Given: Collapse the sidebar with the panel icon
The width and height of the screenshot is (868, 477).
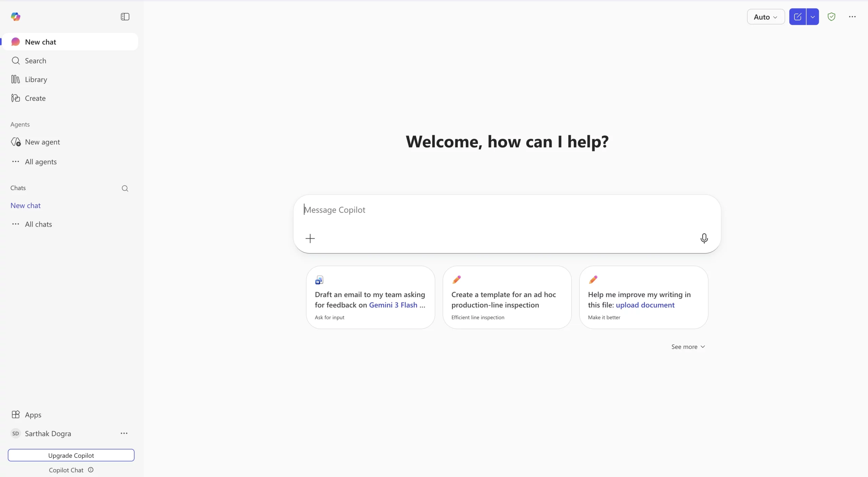Looking at the screenshot, I should tap(125, 17).
